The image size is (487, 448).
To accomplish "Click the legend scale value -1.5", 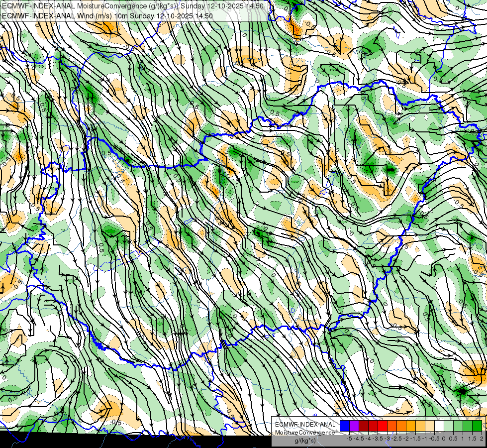I will click(x=415, y=439).
